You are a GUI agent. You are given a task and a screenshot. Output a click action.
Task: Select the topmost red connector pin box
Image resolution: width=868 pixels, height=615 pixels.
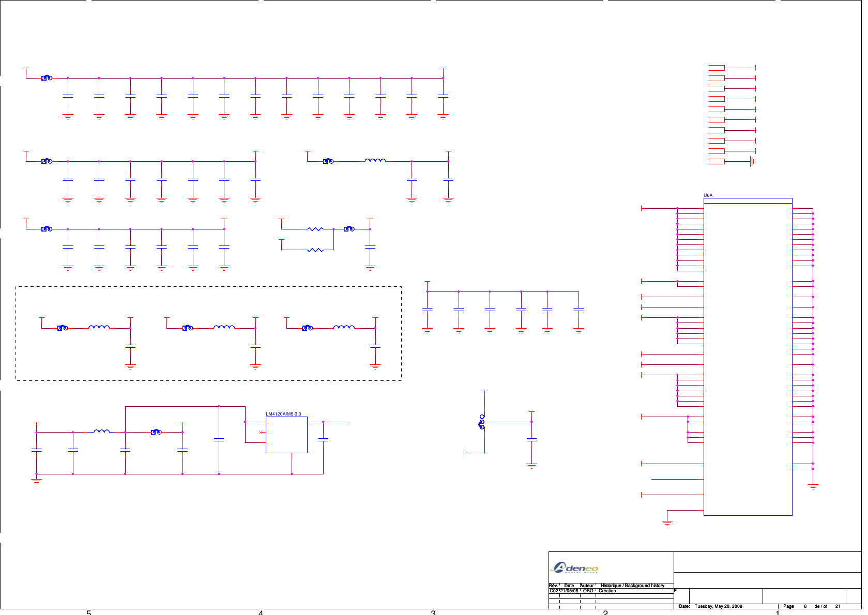(x=717, y=68)
